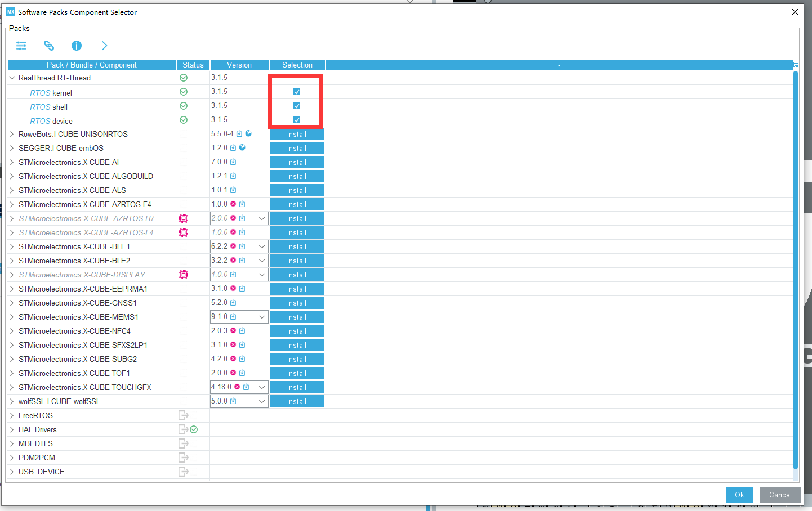This screenshot has height=511, width=812.
Task: Open the version dropdown for wolfSSL I-CUBE-wolfSSL
Action: point(262,401)
